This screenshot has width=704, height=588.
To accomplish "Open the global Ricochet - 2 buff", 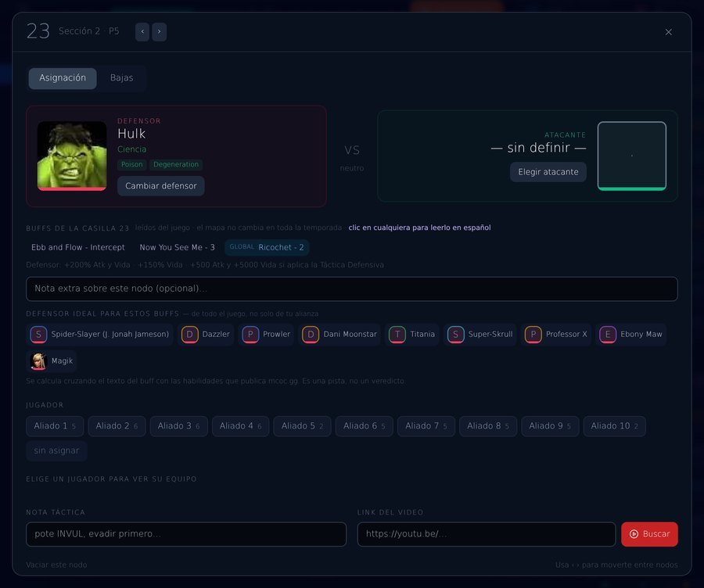I will coord(267,247).
